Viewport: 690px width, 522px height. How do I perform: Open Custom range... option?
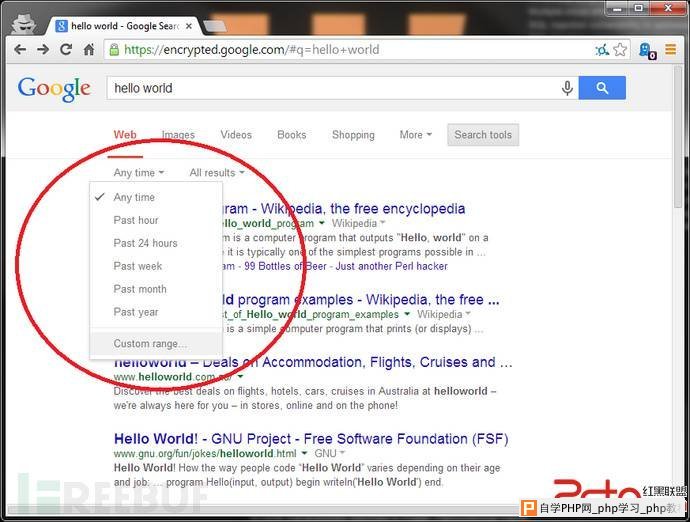[x=156, y=343]
